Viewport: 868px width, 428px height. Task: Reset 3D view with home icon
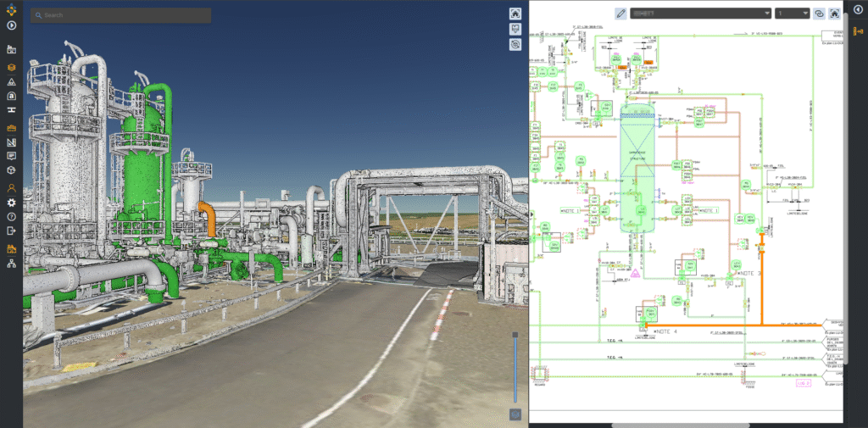point(515,14)
